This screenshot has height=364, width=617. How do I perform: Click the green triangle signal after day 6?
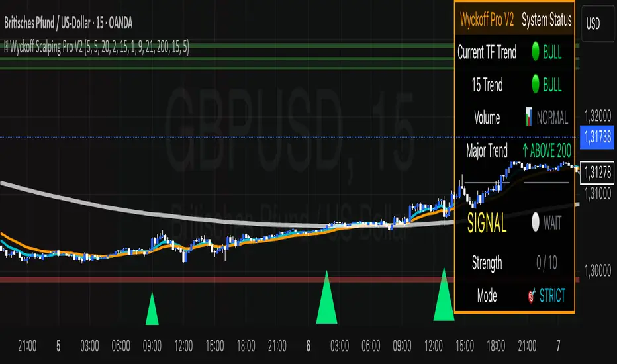coord(326,298)
